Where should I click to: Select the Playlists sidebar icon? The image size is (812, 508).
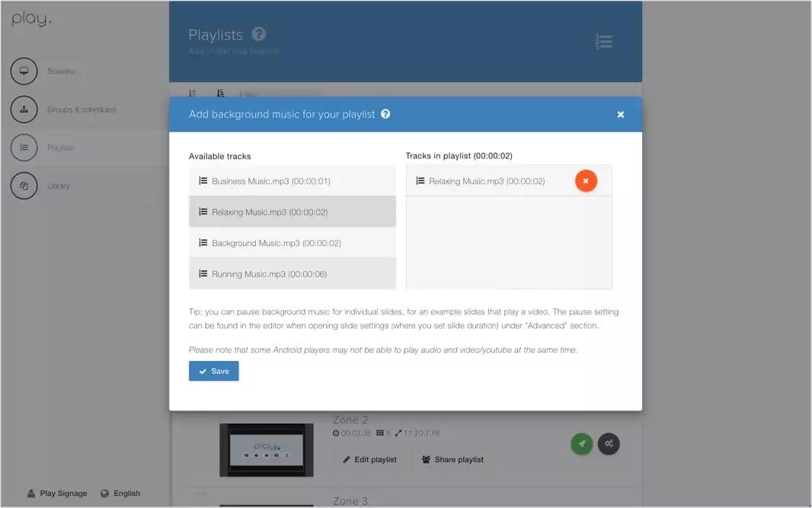(x=24, y=148)
